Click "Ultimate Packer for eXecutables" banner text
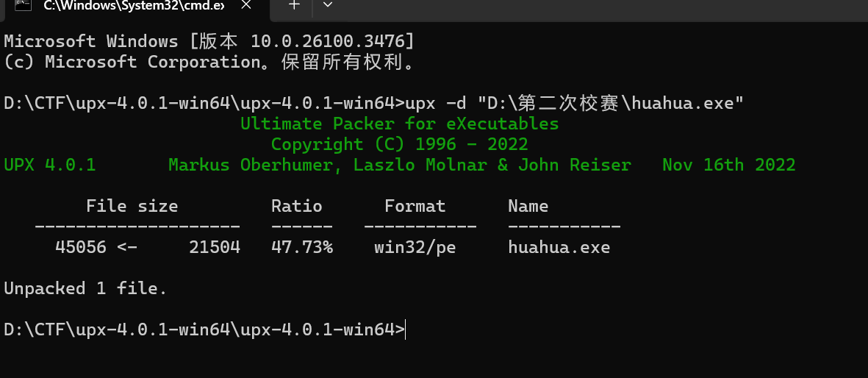 pos(399,124)
